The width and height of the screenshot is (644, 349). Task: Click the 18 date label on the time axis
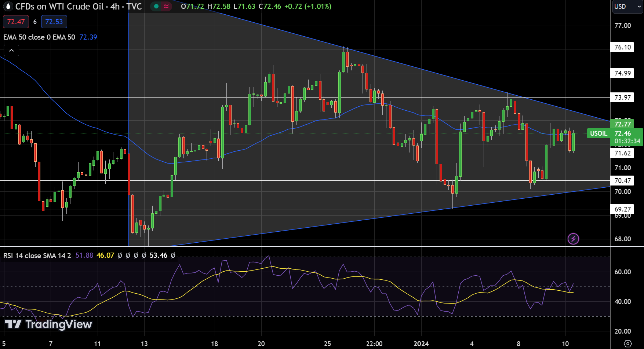pyautogui.click(x=214, y=344)
